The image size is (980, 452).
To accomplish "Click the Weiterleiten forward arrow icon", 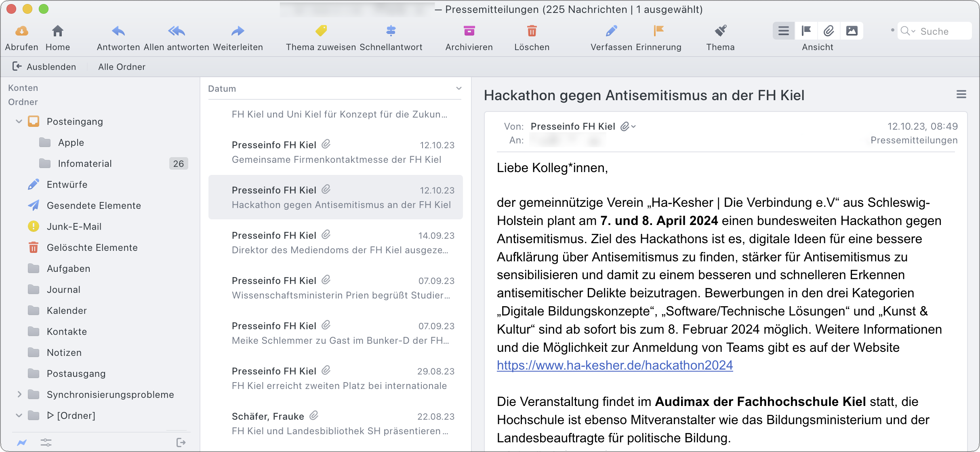I will click(x=238, y=31).
